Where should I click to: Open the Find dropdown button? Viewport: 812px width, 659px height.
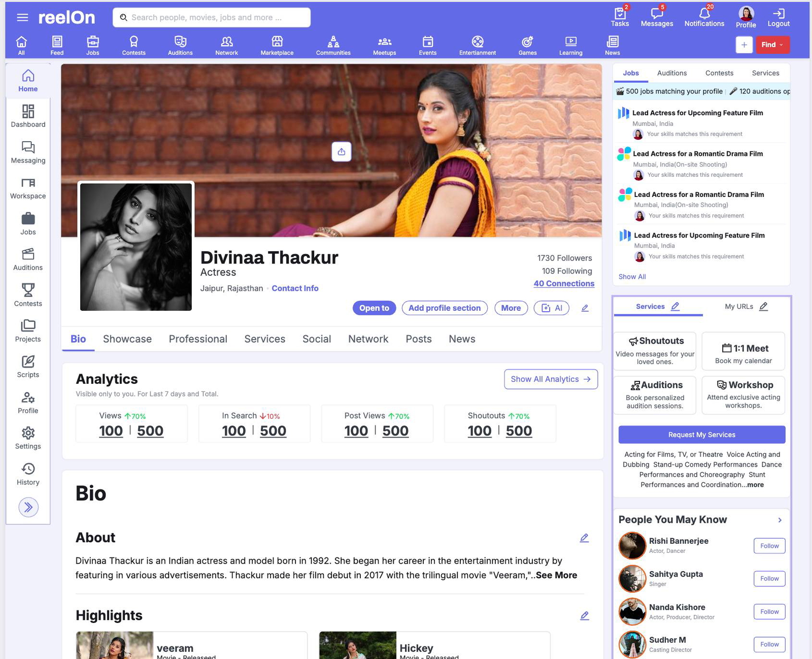click(x=772, y=45)
